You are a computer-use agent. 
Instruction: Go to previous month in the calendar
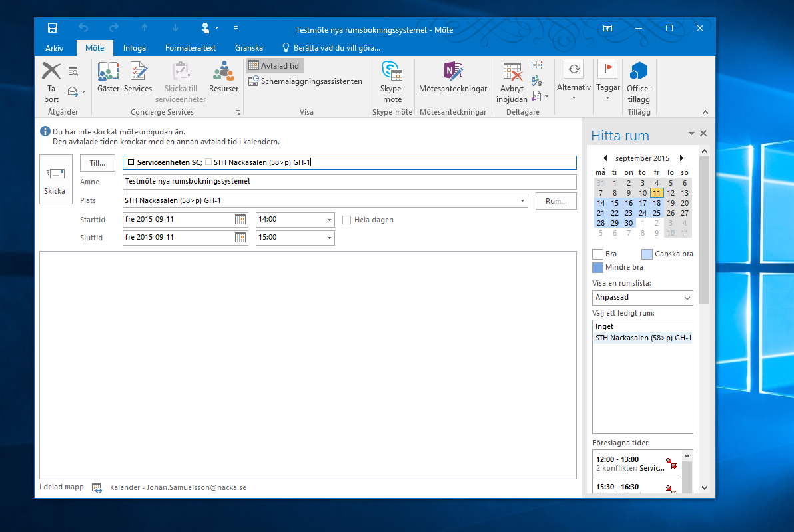(x=605, y=158)
